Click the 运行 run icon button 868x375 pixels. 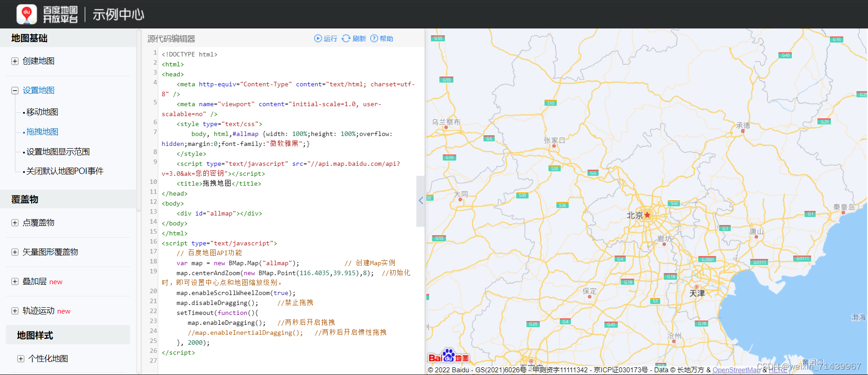[325, 38]
